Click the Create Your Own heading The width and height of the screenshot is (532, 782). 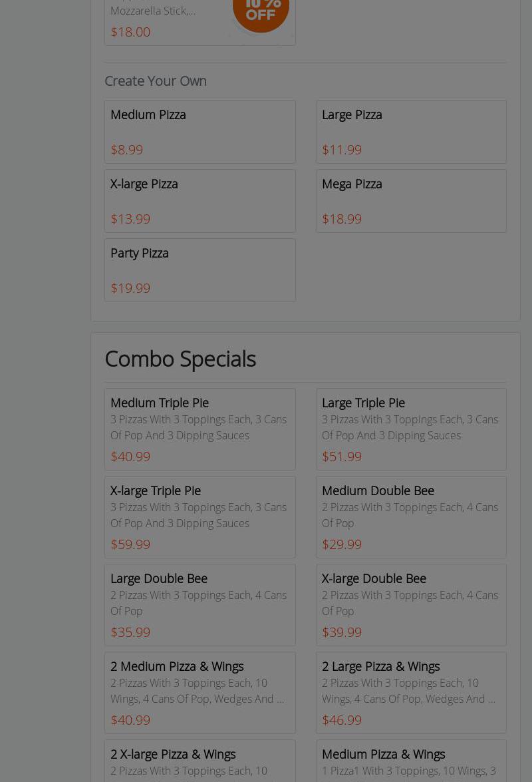(x=156, y=81)
